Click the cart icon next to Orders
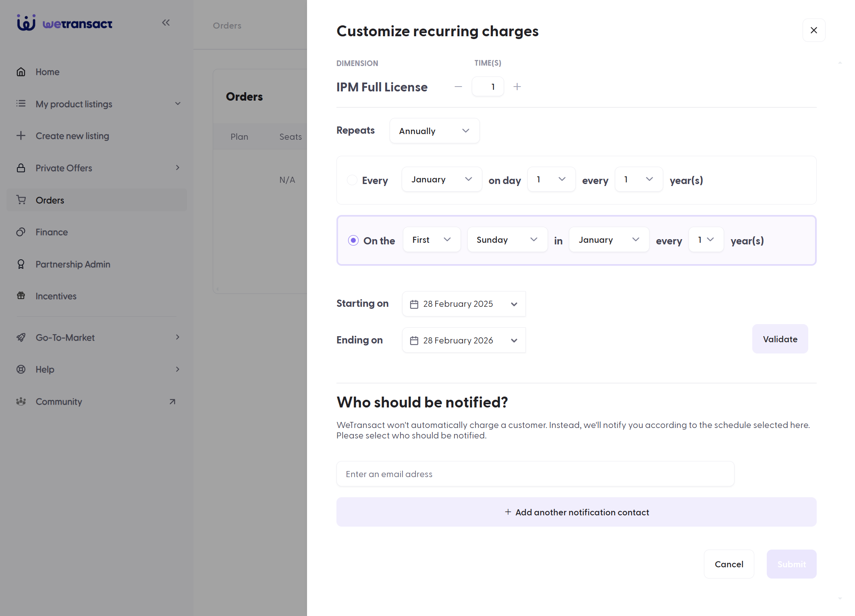Image resolution: width=855 pixels, height=616 pixels. pyautogui.click(x=21, y=200)
